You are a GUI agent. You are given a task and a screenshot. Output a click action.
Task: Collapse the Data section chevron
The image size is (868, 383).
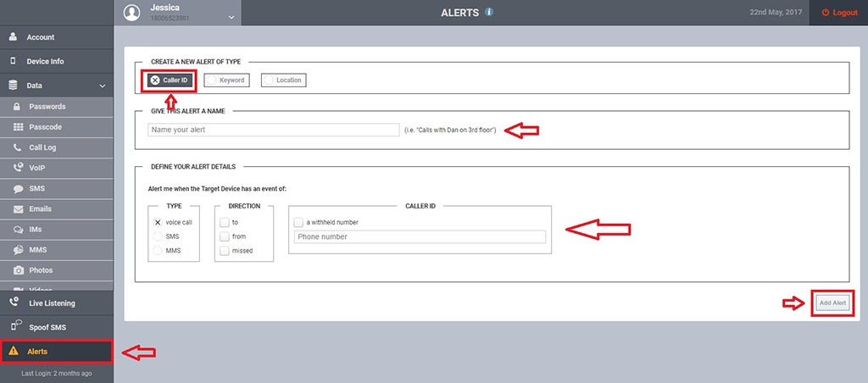pyautogui.click(x=103, y=86)
